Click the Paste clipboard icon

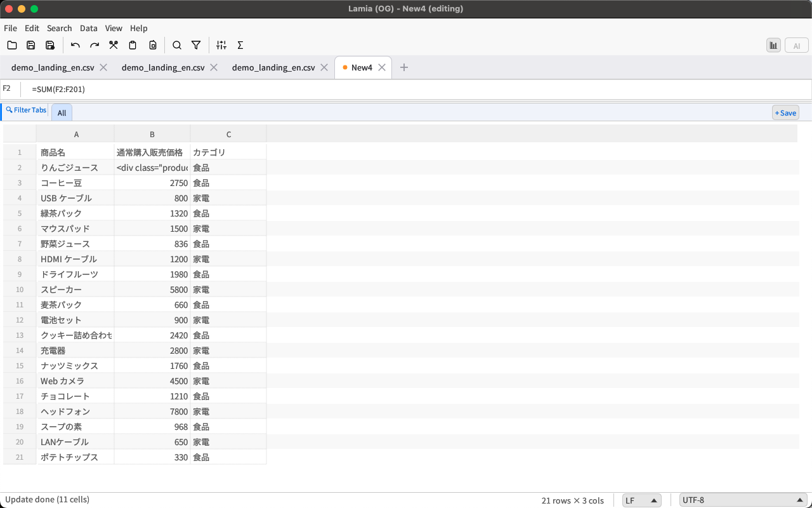(x=153, y=45)
